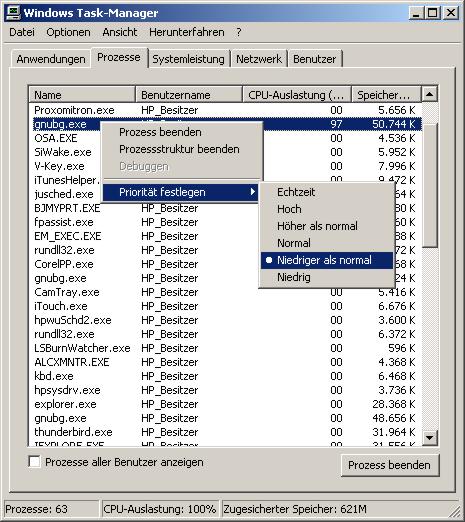
Task: Select the fpassist.exe process
Action: tap(64, 222)
